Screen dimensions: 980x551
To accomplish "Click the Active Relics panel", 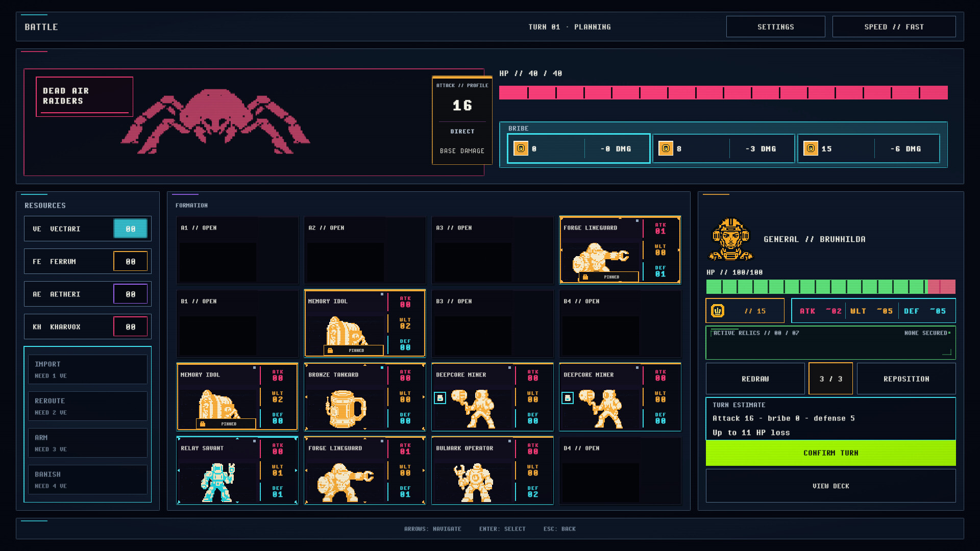I will pyautogui.click(x=831, y=343).
